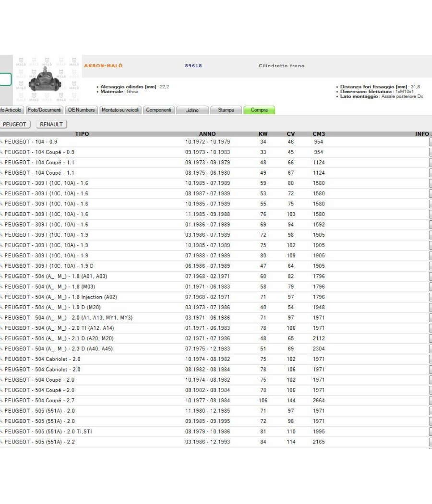
Task: Click the CM3 value 2165
Action: pos(319,442)
